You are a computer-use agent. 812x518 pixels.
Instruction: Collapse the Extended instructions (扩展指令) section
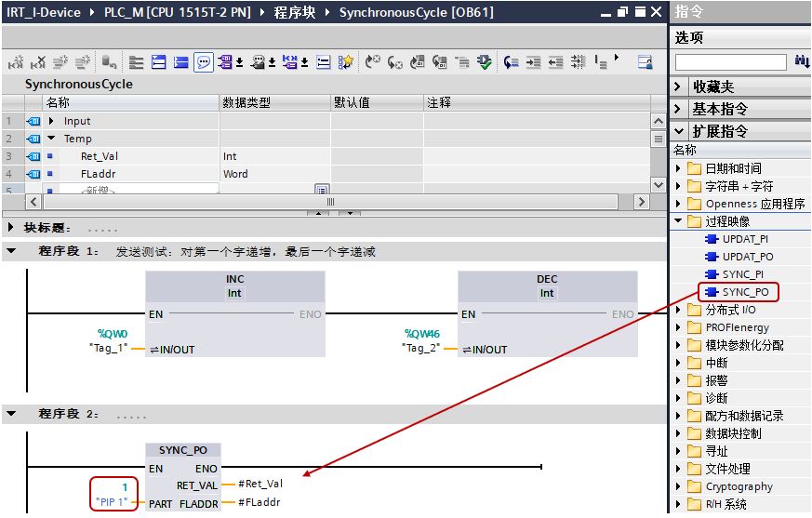[x=678, y=131]
